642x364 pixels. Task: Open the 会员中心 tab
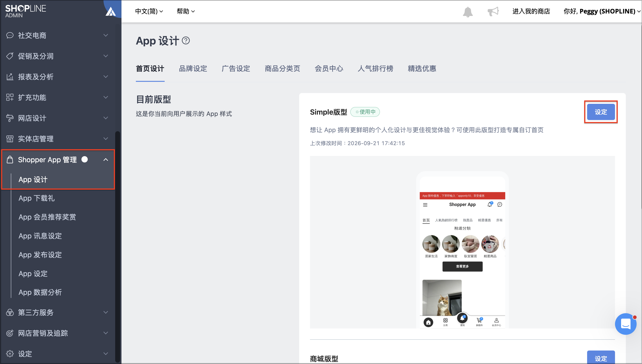coord(329,69)
